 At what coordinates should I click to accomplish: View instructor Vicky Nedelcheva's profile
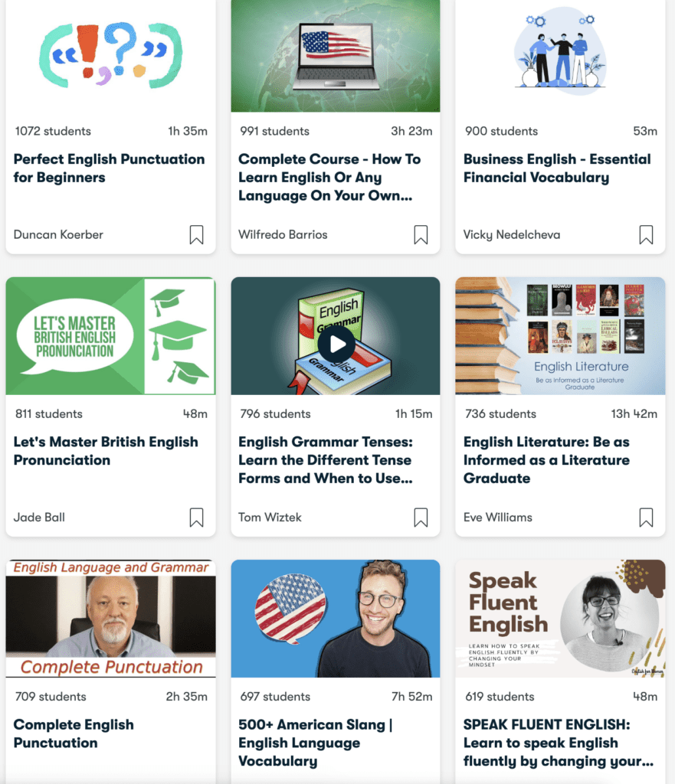(x=511, y=234)
